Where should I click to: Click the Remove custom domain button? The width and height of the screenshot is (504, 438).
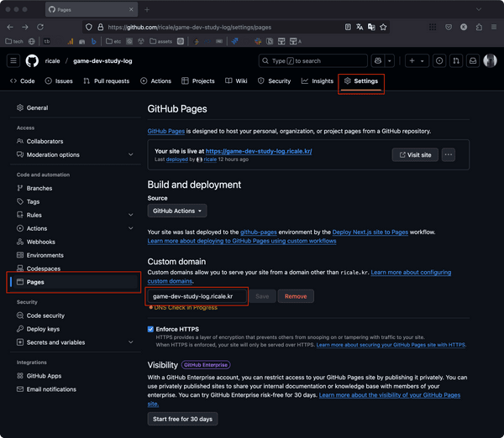coord(296,296)
